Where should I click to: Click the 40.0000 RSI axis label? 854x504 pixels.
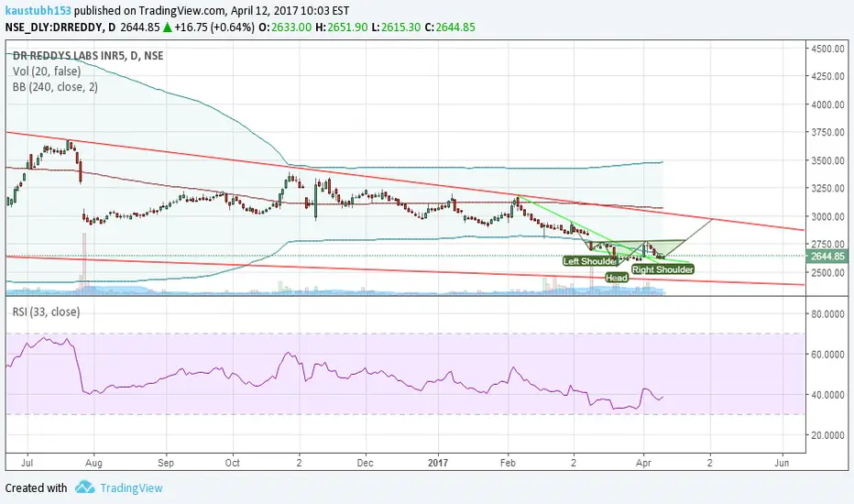[x=827, y=394]
